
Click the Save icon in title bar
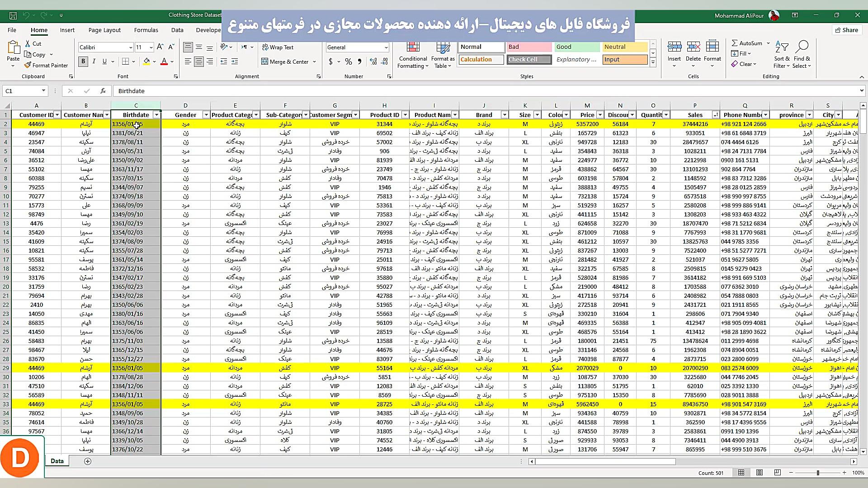13,15
